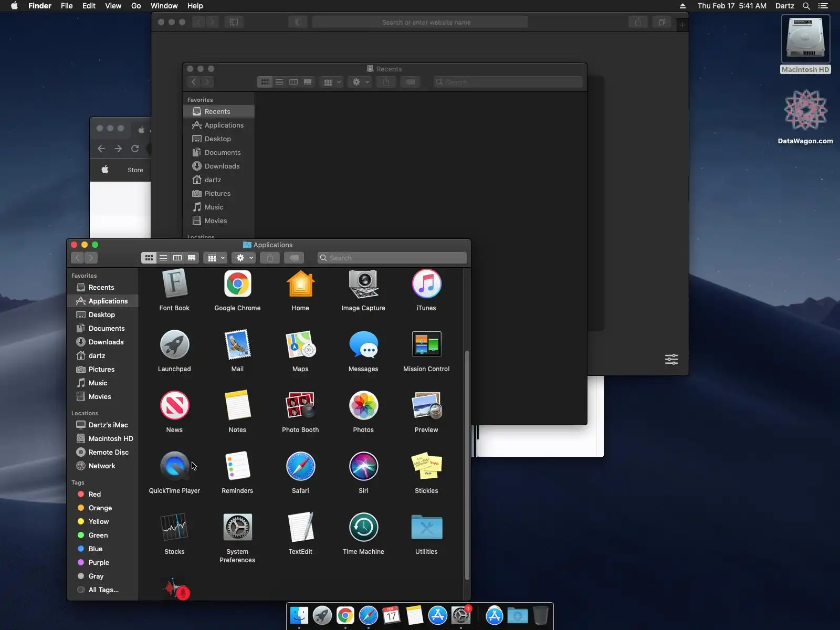Open Downloads in Applications window sidebar
840x630 pixels.
point(103,342)
